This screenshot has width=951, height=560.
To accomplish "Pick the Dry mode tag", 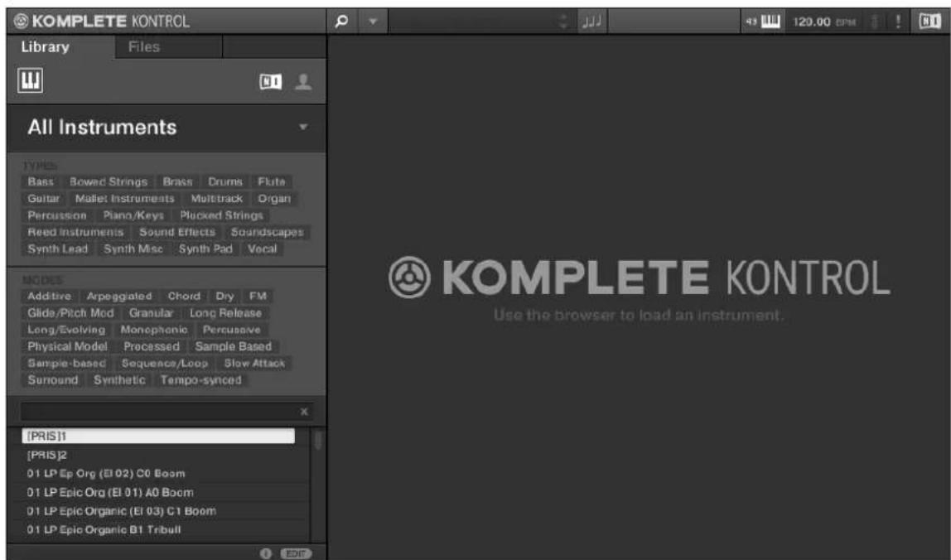I will [x=224, y=296].
